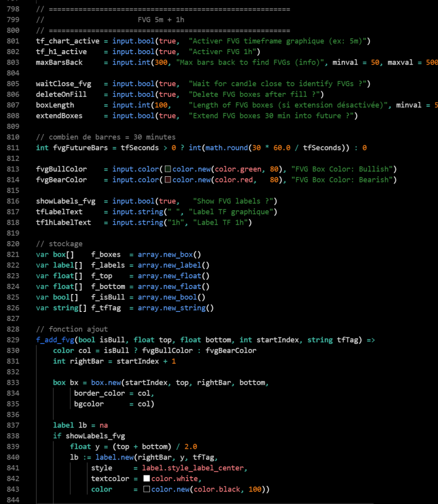Open the red color swatch for fvgBearColor

[168, 180]
